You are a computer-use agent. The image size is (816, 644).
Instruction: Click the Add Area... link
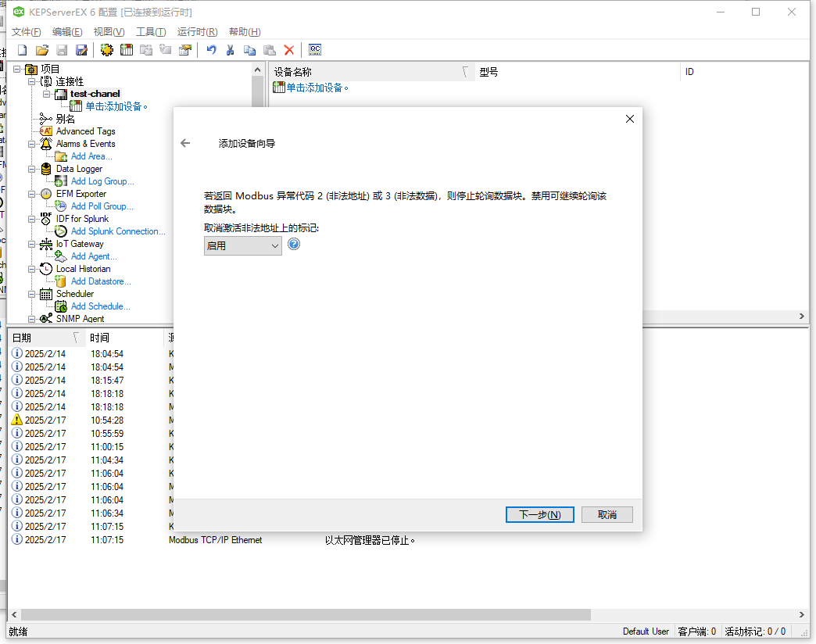coord(91,156)
